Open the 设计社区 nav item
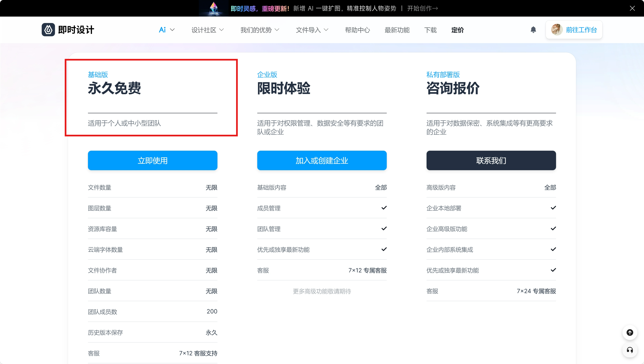The image size is (644, 364). click(x=204, y=30)
